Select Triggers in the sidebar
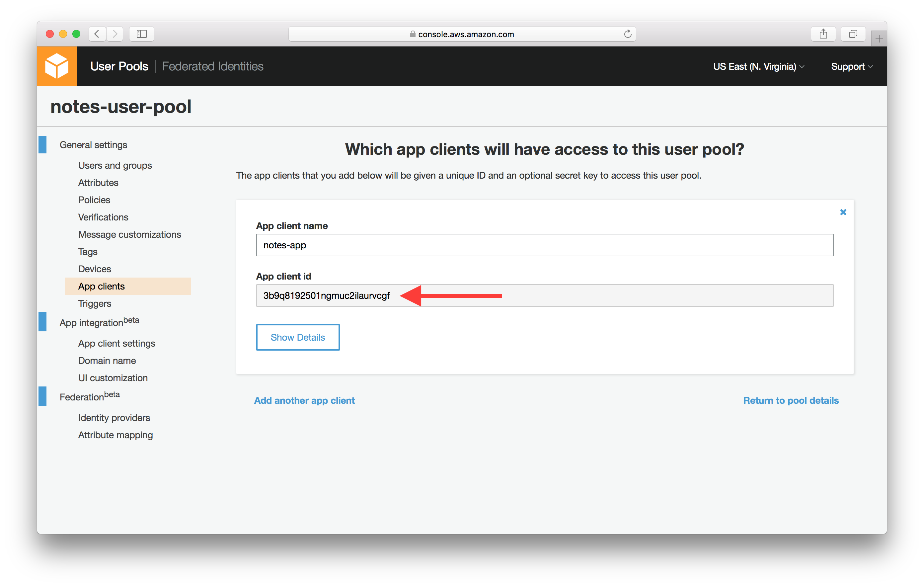924x587 pixels. coord(94,303)
